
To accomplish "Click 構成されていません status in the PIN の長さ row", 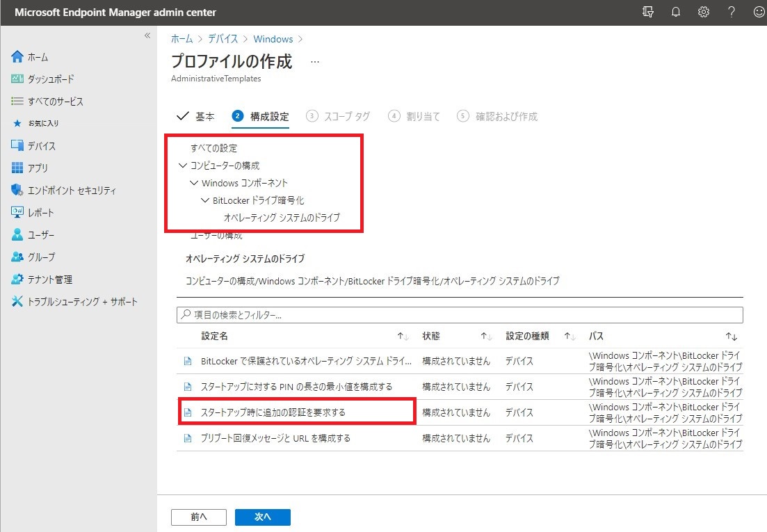I will (456, 387).
